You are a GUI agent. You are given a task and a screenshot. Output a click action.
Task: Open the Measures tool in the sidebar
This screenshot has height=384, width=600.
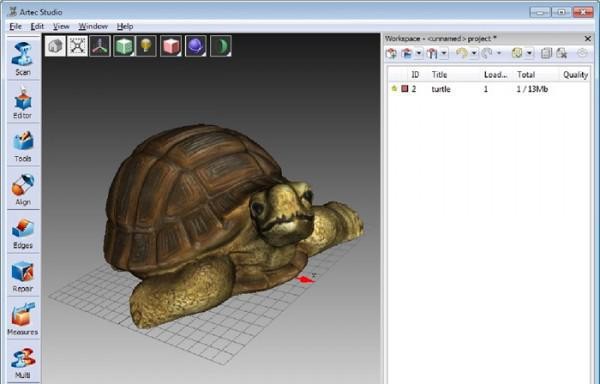(23, 319)
